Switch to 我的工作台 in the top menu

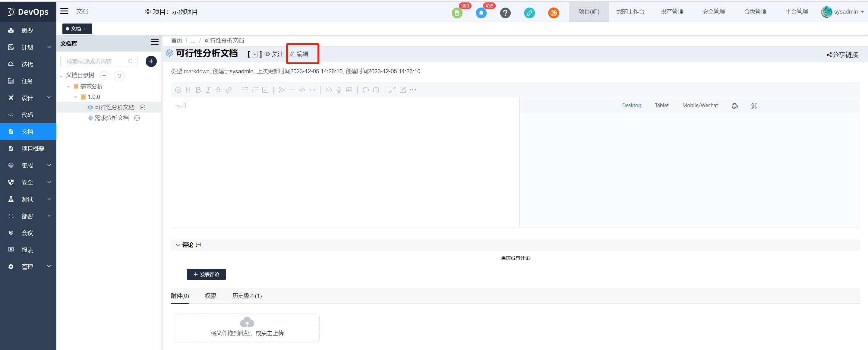click(630, 12)
